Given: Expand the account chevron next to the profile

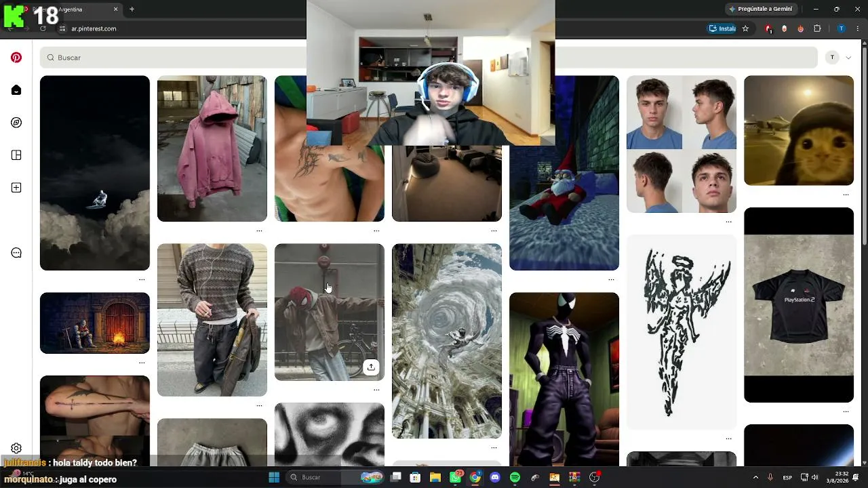Looking at the screenshot, I should [x=848, y=58].
